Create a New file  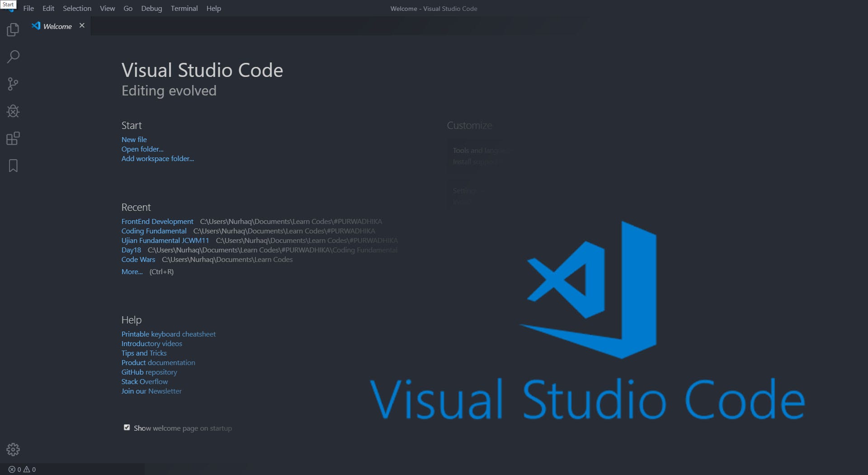point(134,139)
